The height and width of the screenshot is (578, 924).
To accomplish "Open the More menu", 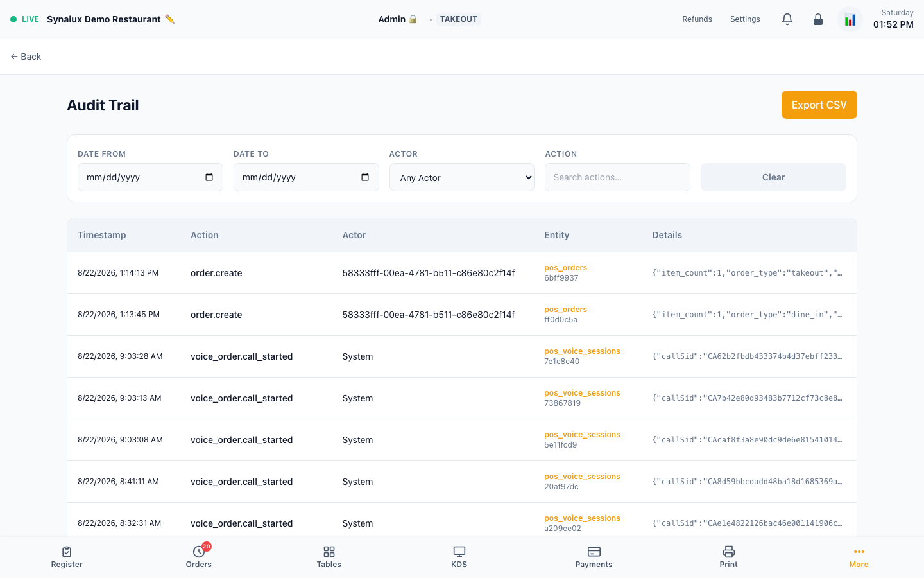I will [x=859, y=557].
